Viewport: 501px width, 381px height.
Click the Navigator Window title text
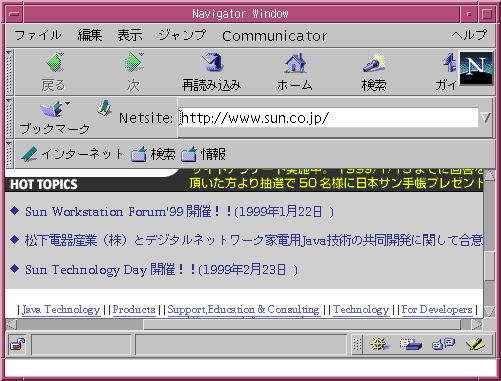240,14
